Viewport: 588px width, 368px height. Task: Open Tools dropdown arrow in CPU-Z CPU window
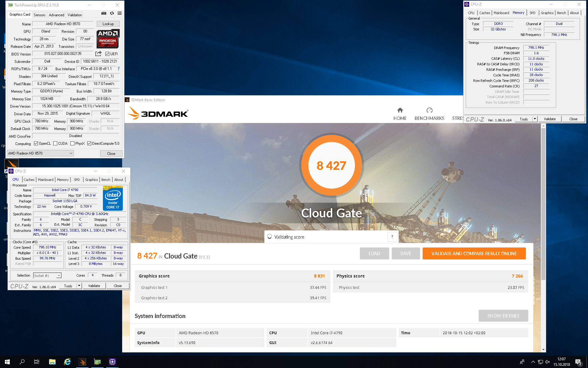tap(79, 286)
